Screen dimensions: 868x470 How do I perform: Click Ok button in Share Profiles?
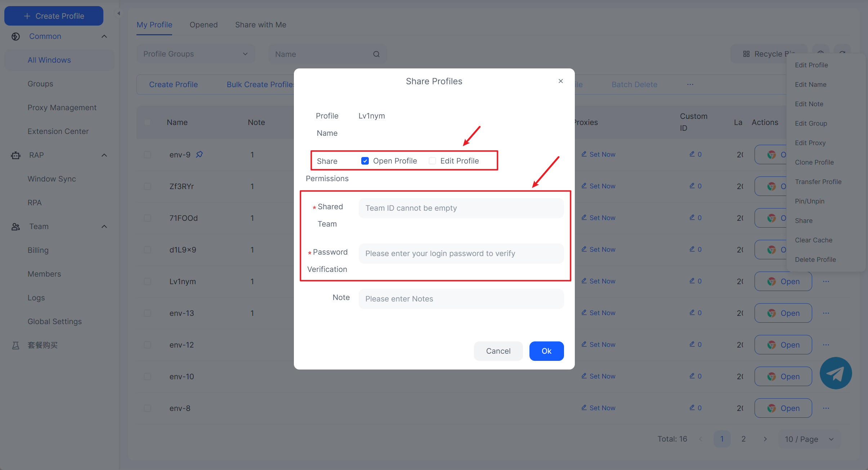pos(546,351)
